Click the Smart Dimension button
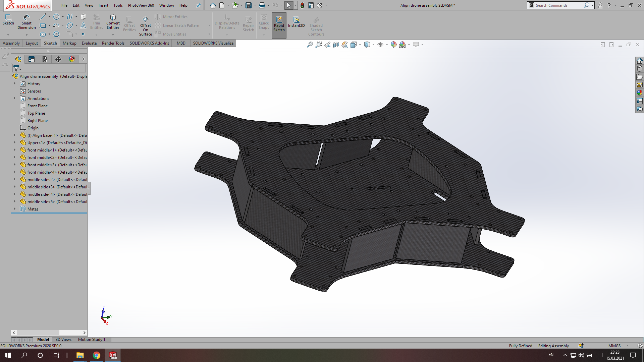 click(26, 22)
